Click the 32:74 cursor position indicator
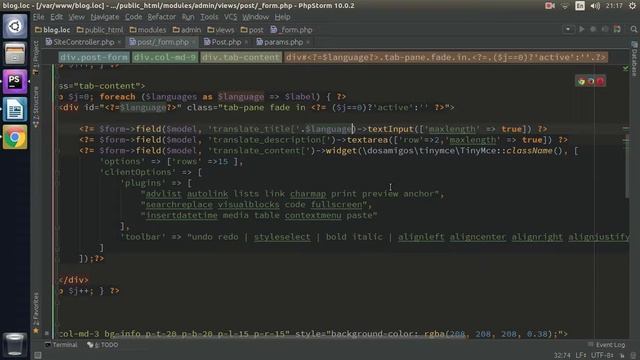Image resolution: width=640 pixels, height=360 pixels. [x=562, y=356]
